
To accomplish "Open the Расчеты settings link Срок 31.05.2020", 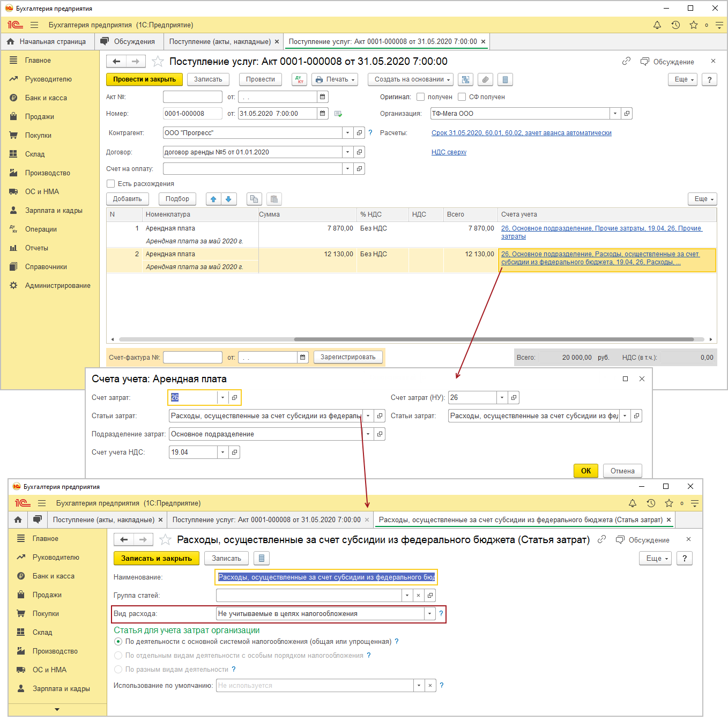I will tap(522, 133).
